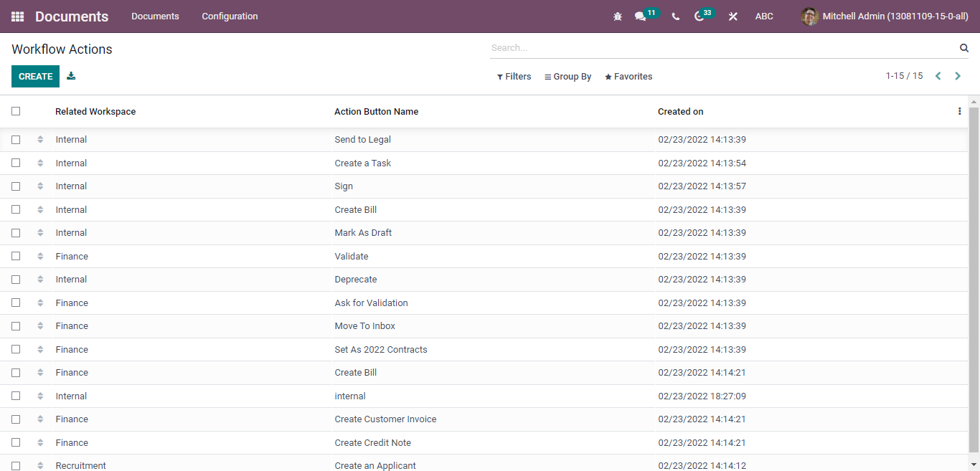980x471 pixels.
Task: Click the phone call icon
Action: 676,16
